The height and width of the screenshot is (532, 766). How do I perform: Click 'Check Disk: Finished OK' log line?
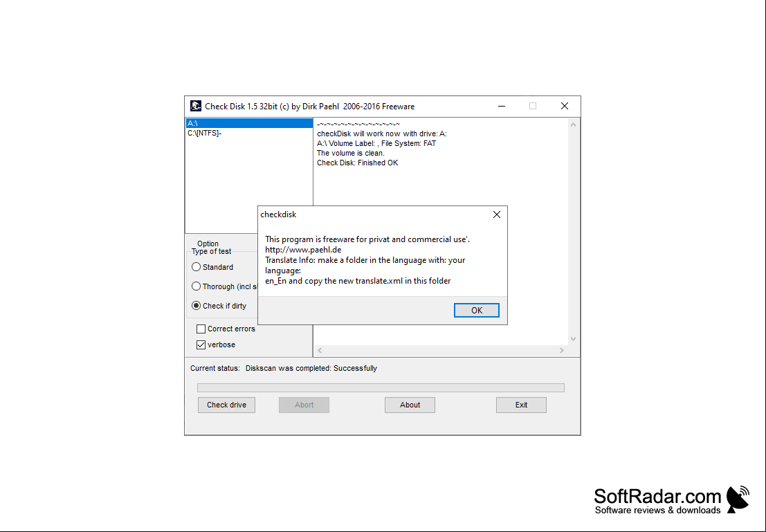[358, 163]
